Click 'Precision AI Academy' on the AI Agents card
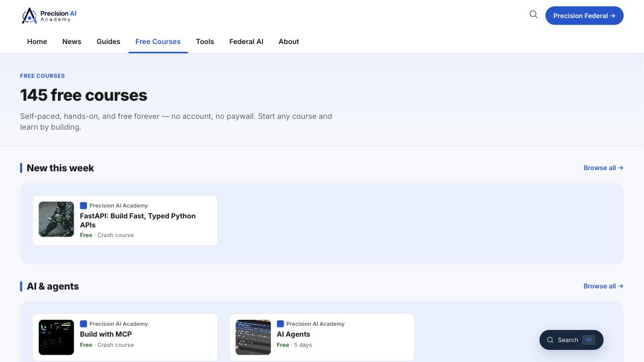 [316, 324]
